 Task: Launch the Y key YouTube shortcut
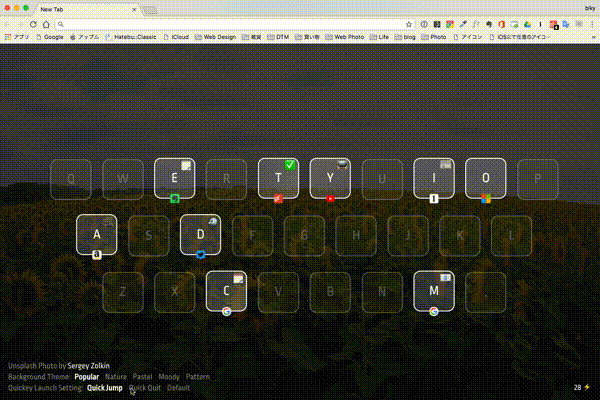[330, 178]
